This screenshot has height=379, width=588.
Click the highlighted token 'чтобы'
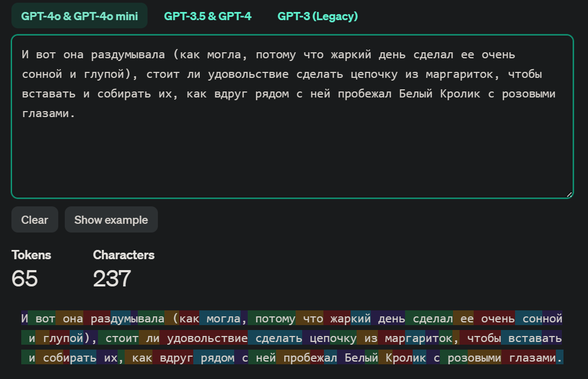click(x=480, y=338)
